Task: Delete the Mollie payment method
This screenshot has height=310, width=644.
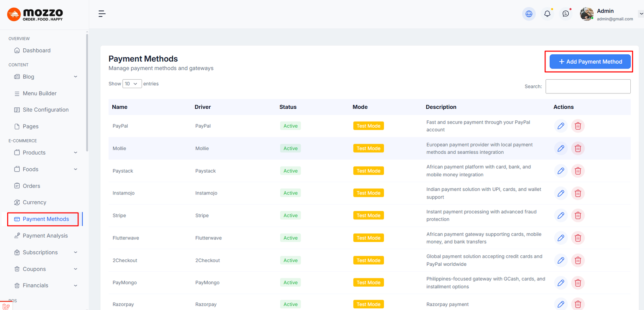Action: [x=578, y=149]
